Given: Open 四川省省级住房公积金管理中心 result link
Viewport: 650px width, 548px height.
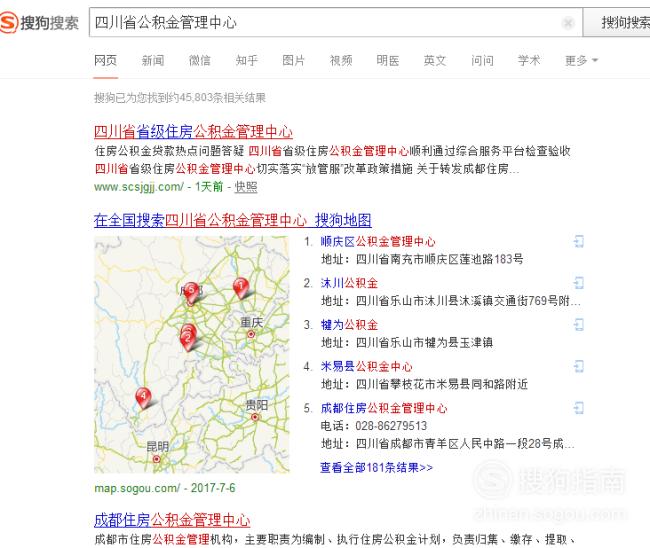Looking at the screenshot, I should pyautogui.click(x=193, y=132).
